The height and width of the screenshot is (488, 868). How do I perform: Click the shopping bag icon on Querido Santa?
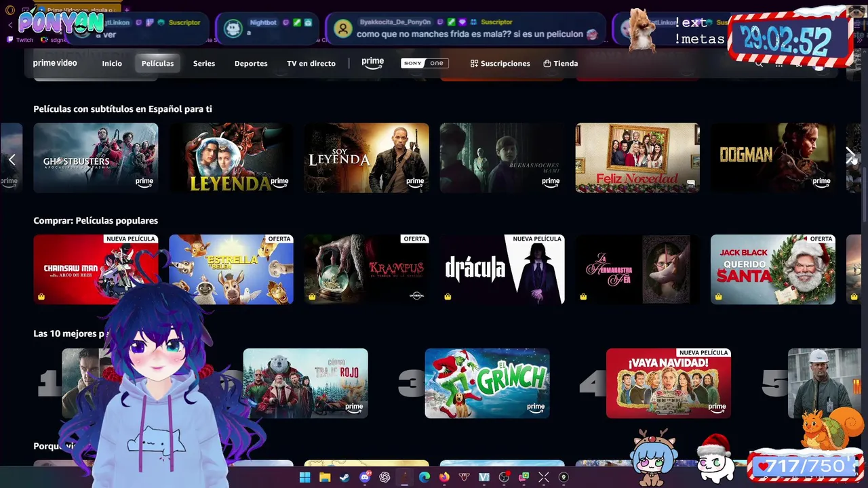(x=718, y=296)
